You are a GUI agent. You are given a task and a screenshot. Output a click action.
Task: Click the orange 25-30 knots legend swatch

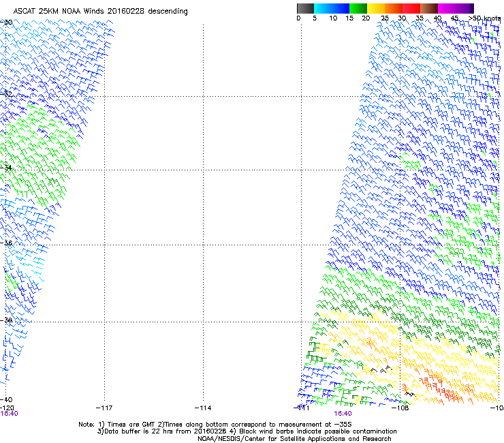point(394,8)
